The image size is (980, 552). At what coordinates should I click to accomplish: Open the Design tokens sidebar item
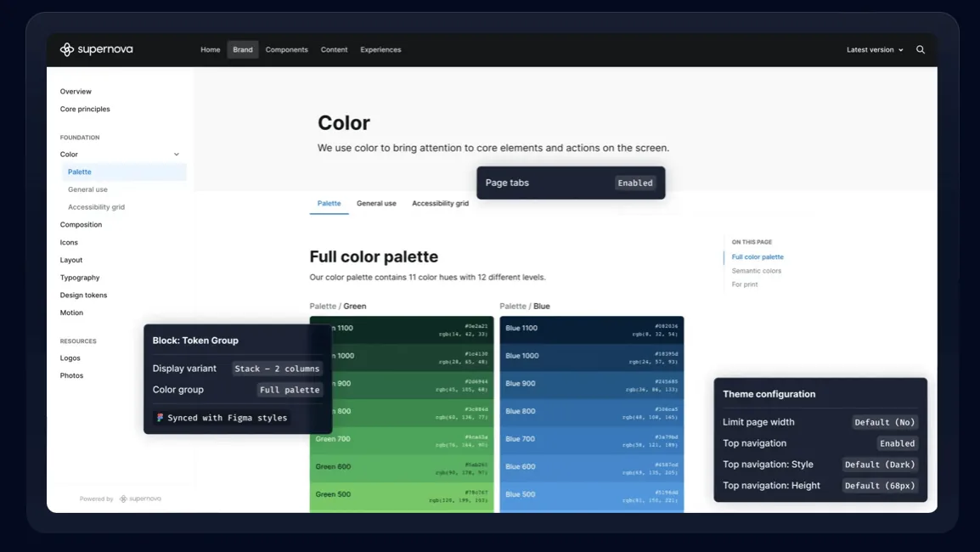(x=83, y=295)
